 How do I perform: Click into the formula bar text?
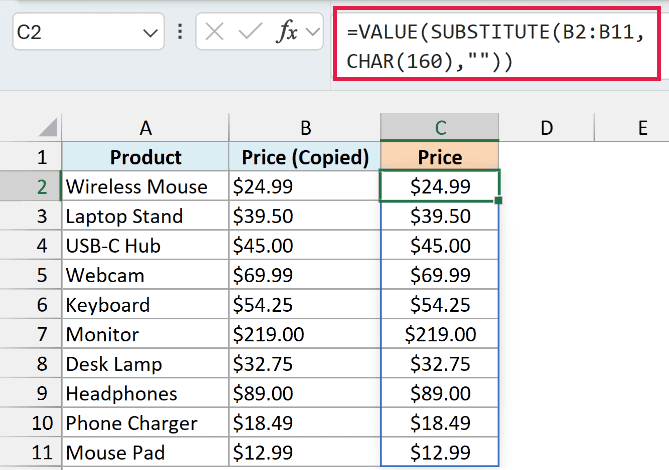pyautogui.click(x=497, y=44)
